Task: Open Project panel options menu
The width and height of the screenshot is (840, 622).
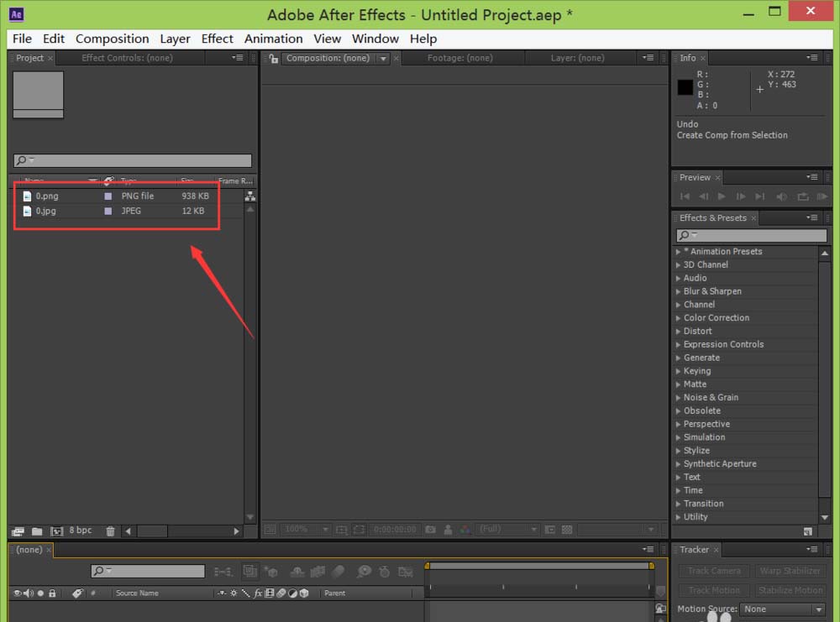Action: tap(238, 57)
